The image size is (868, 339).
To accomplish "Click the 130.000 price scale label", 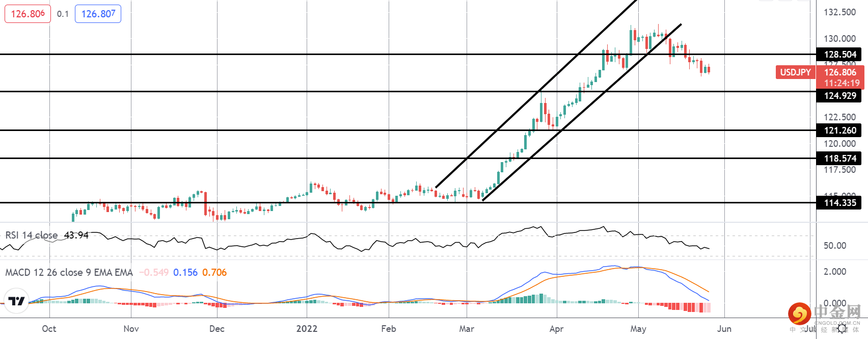I will [840, 39].
